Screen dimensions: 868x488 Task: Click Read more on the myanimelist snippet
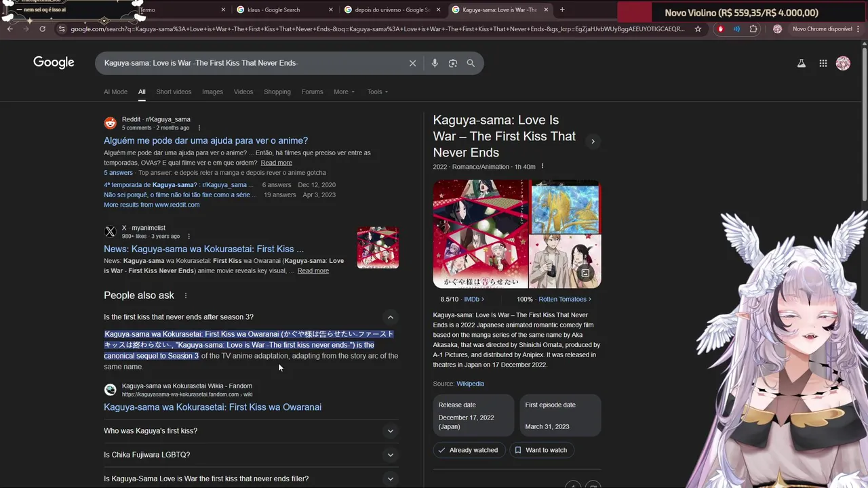click(313, 270)
